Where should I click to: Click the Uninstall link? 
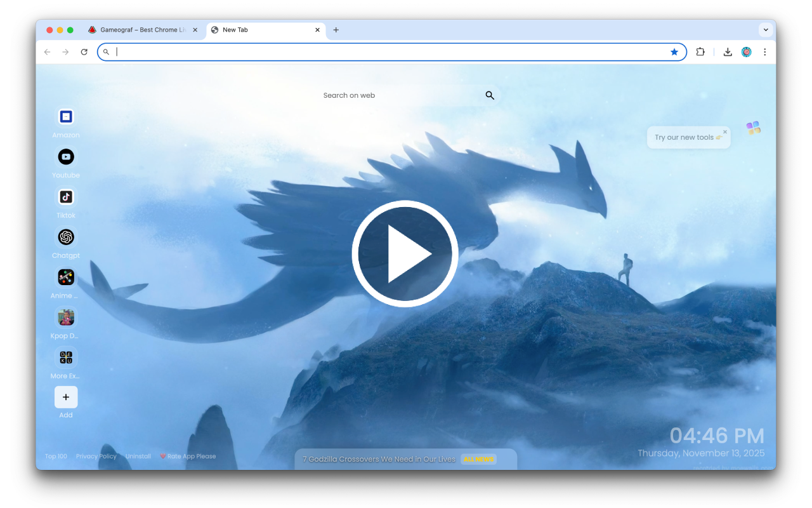click(138, 456)
